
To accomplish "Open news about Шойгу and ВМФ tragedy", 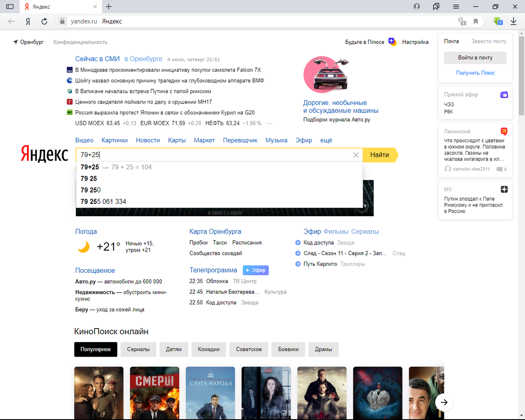I will click(169, 80).
